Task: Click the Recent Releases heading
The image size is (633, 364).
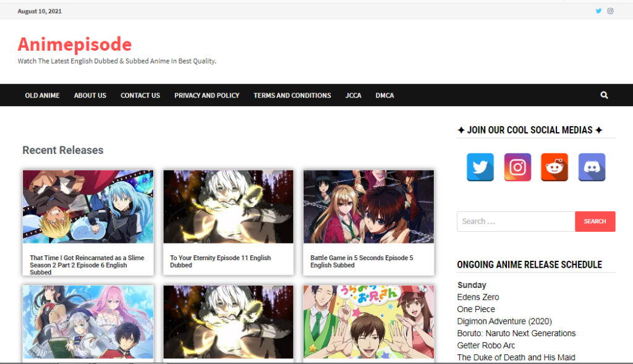Action: tap(63, 150)
